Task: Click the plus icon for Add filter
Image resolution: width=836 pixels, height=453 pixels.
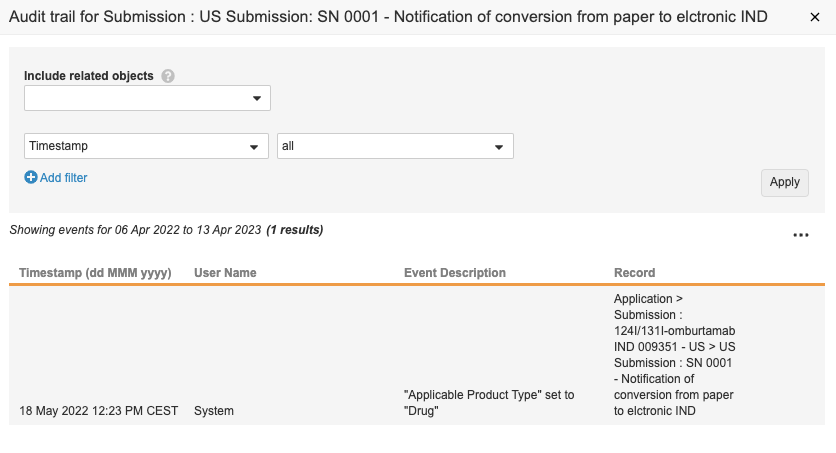Action: click(31, 178)
